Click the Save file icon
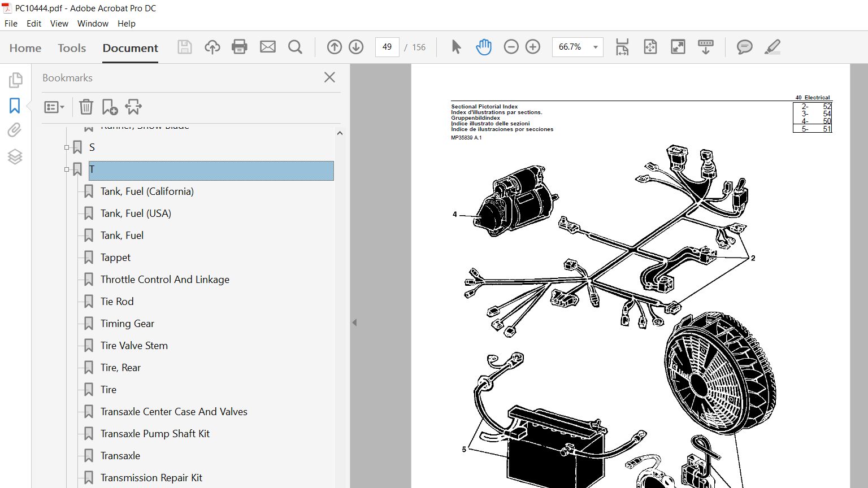868x488 pixels. (185, 47)
